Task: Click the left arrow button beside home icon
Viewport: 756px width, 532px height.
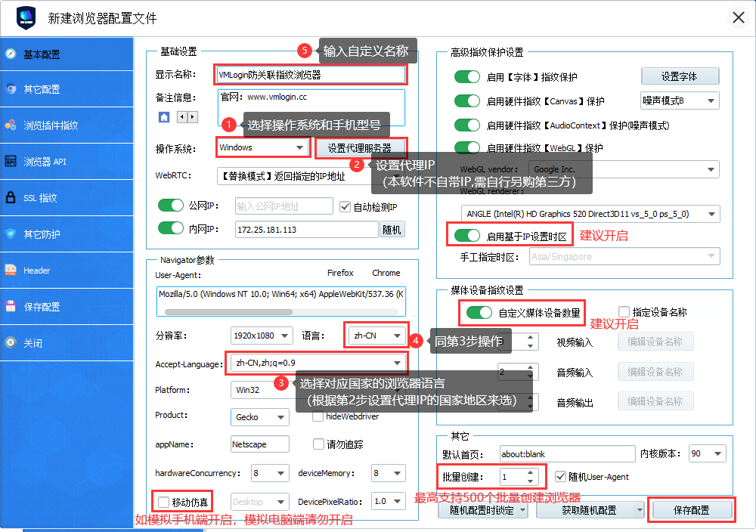Action: coord(182,116)
